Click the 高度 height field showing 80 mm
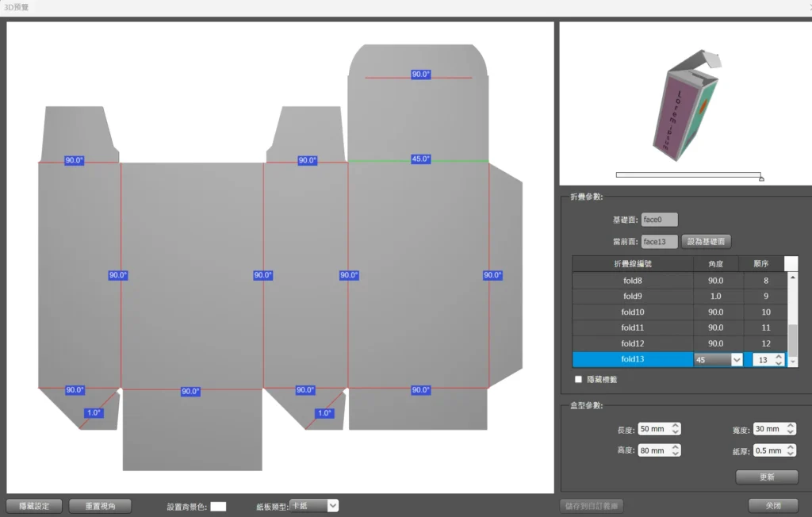The width and height of the screenshot is (812, 517). click(x=653, y=450)
